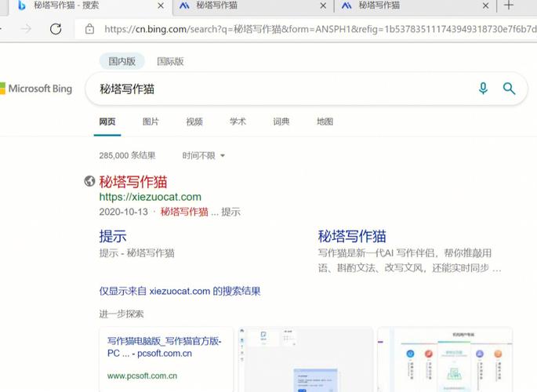537x392 pixels.
Task: Close the 秘塔写作猫 - 搜索 tab
Action: click(x=161, y=5)
